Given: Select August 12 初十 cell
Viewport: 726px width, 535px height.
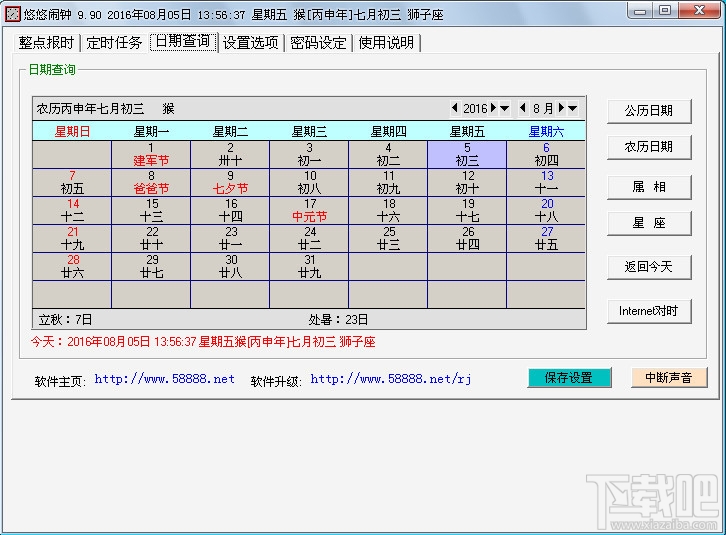Looking at the screenshot, I should [x=467, y=183].
